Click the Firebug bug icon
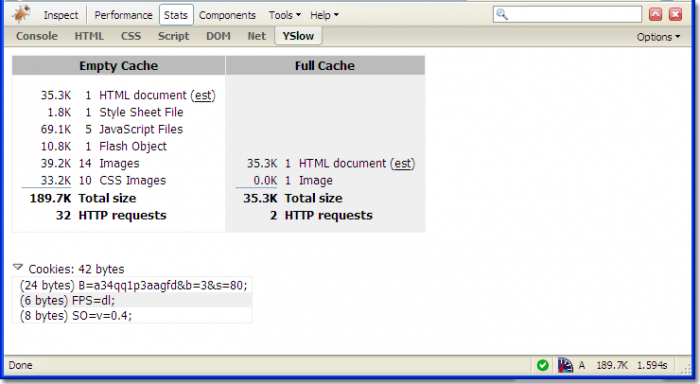 click(x=21, y=14)
